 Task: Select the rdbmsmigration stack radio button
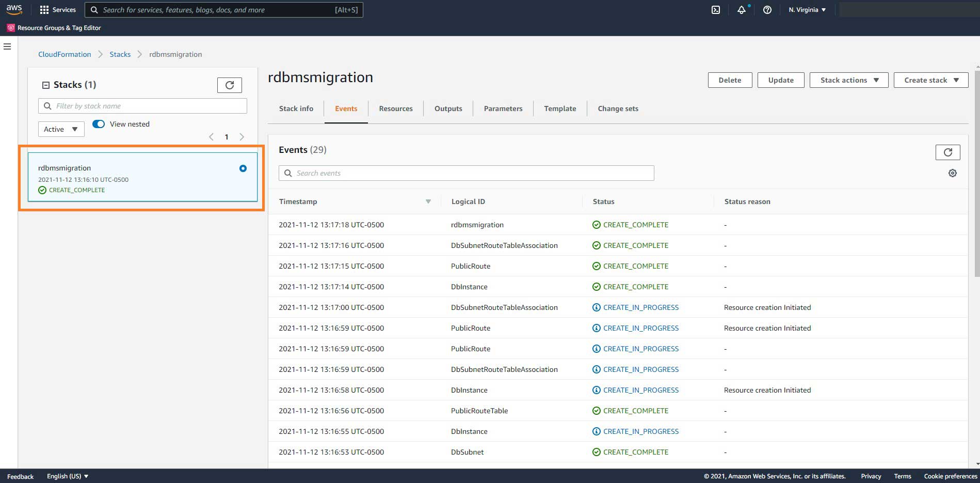point(243,168)
